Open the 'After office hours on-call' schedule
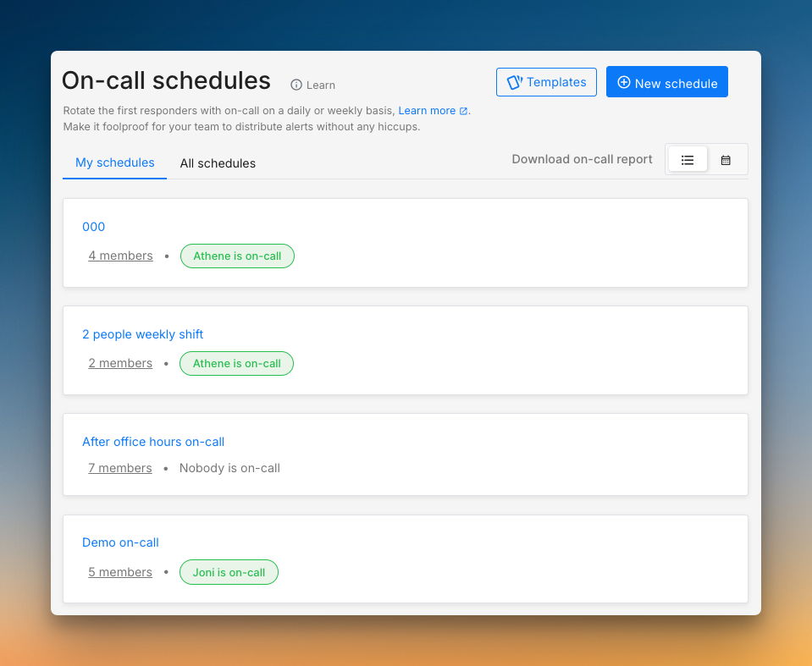The image size is (812, 666). (x=153, y=441)
